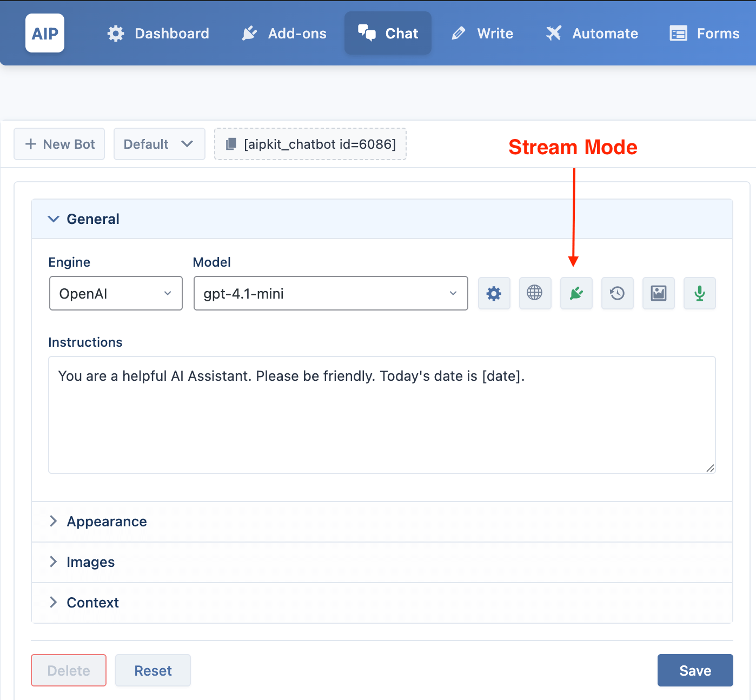Expand the Context section
Image resolution: width=756 pixels, height=700 pixels.
click(382, 603)
